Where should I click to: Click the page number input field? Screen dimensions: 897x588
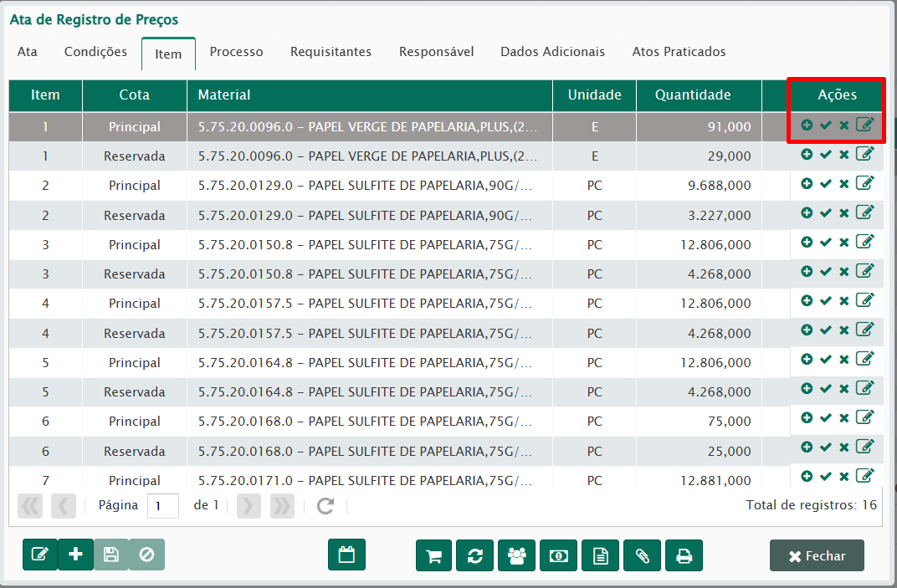[162, 506]
